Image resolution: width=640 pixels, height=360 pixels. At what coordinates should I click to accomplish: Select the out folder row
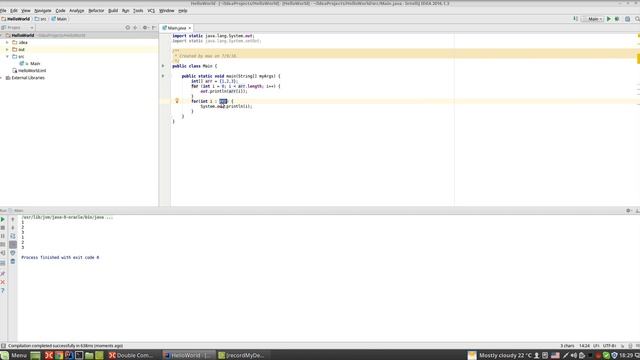coord(79,49)
